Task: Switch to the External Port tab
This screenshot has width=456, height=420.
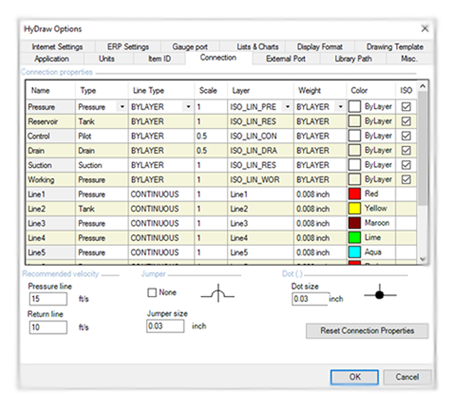Action: pos(286,59)
